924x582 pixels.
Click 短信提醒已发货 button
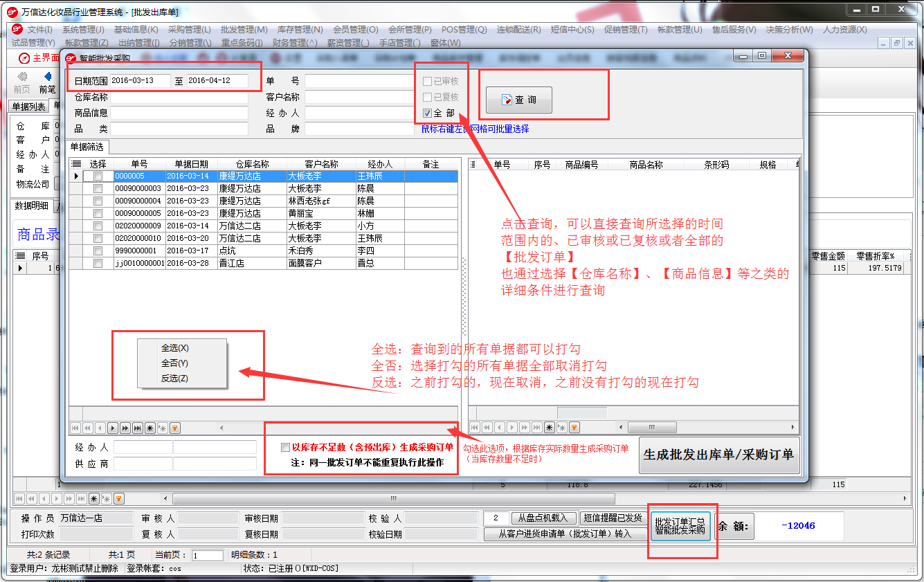point(612,518)
